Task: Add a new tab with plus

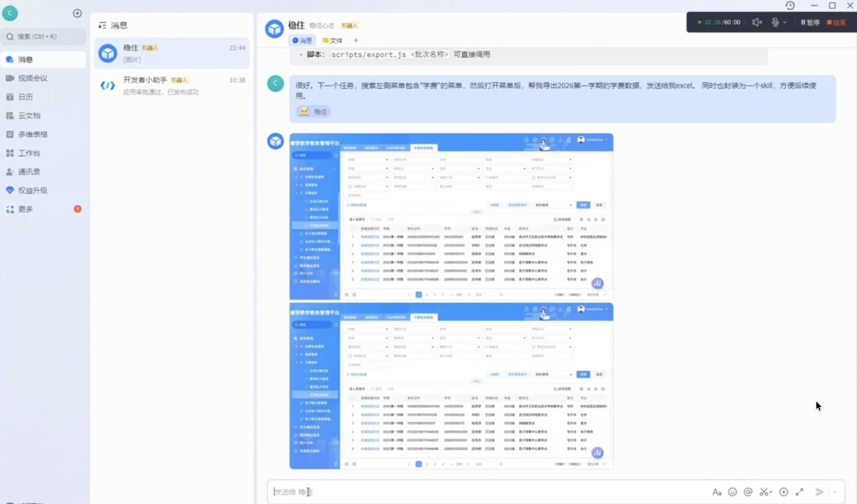Action: pyautogui.click(x=356, y=41)
